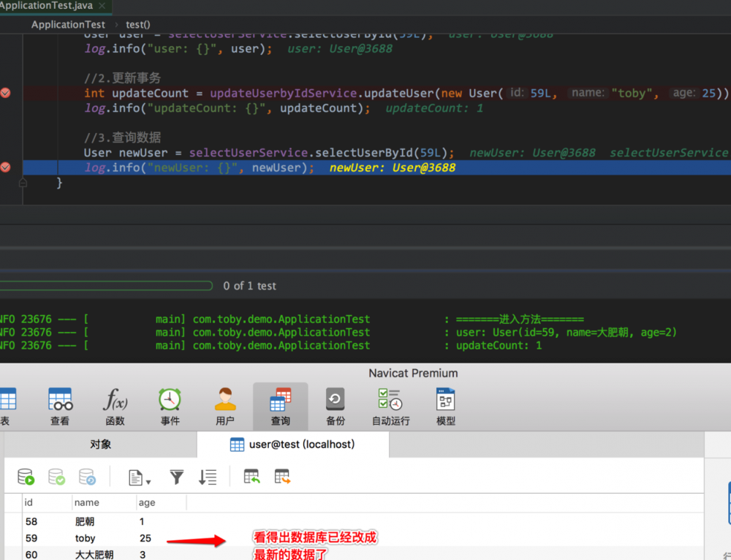The height and width of the screenshot is (560, 731).
Task: Apply a filter using the funnel icon
Action: 176,477
